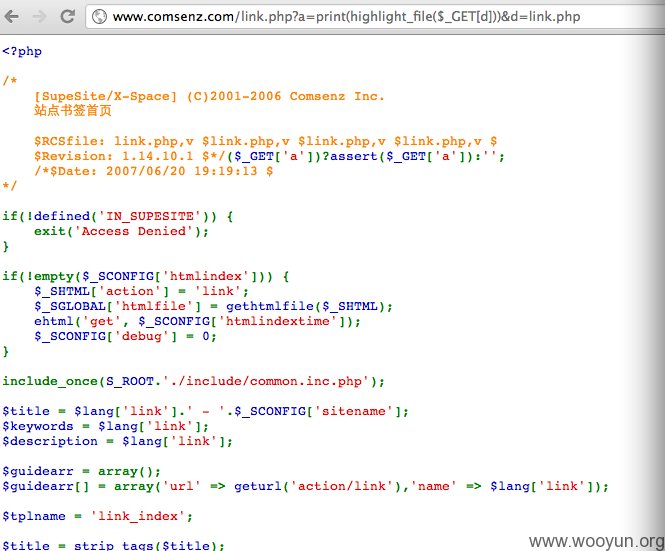
Task: Select the "$_SHTML['action'] = 'link';" line
Action: tap(141, 291)
